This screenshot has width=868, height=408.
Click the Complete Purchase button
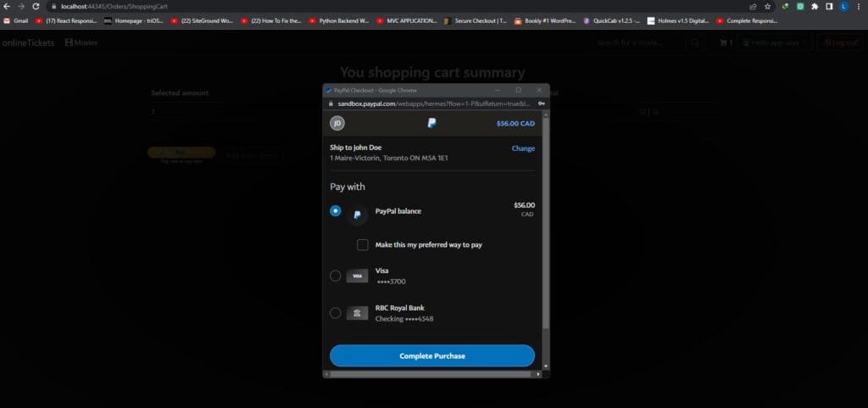(x=432, y=355)
